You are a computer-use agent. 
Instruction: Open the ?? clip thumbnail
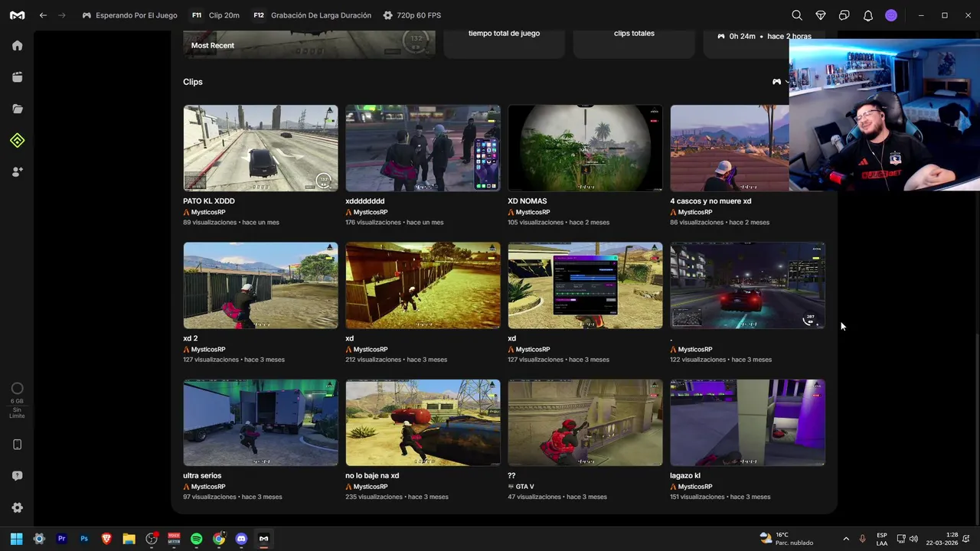pyautogui.click(x=585, y=422)
